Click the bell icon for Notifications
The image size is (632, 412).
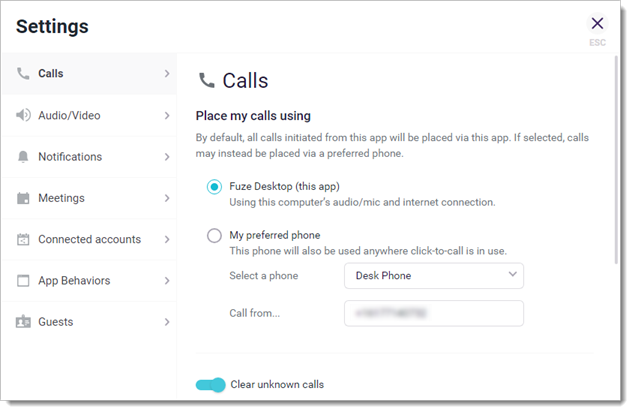pyautogui.click(x=23, y=157)
